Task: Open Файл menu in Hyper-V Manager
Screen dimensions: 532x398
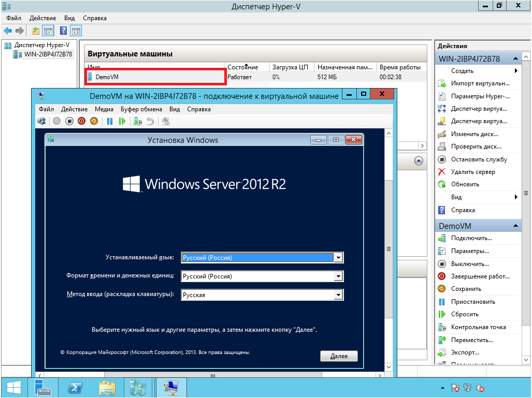Action: (x=13, y=18)
